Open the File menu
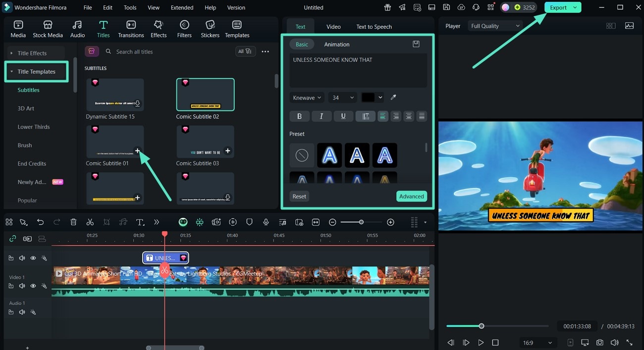 [x=88, y=7]
